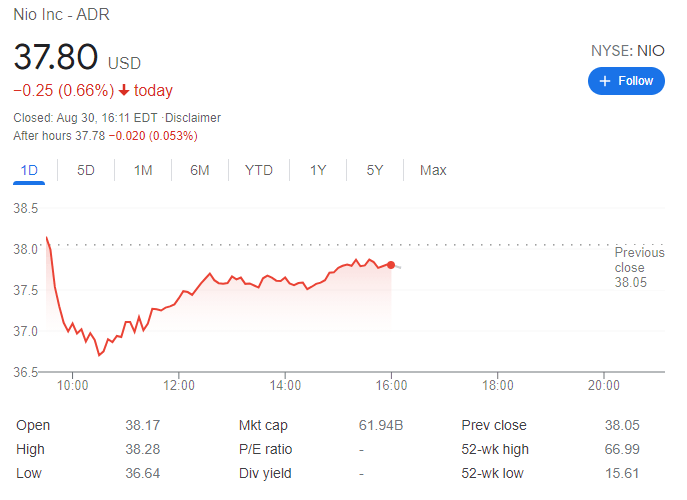Open the Disclaimer link
The height and width of the screenshot is (500, 687).
pos(193,118)
